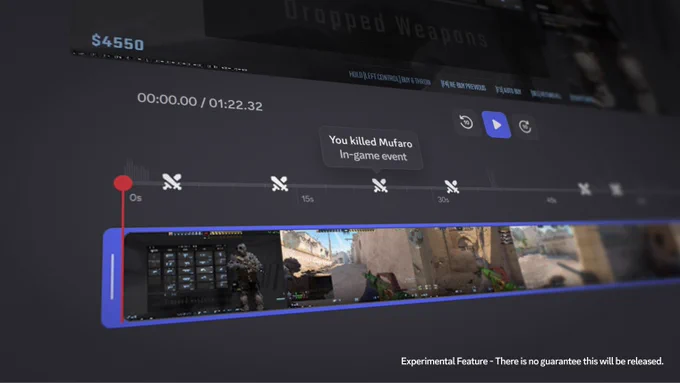The height and width of the screenshot is (383, 680).
Task: Click the $4550 money value
Action: click(x=118, y=42)
